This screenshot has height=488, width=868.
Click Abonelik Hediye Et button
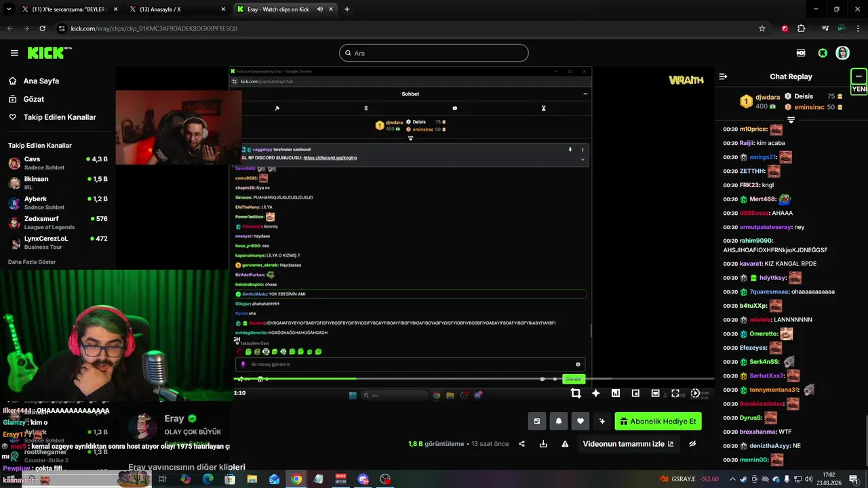(x=658, y=421)
